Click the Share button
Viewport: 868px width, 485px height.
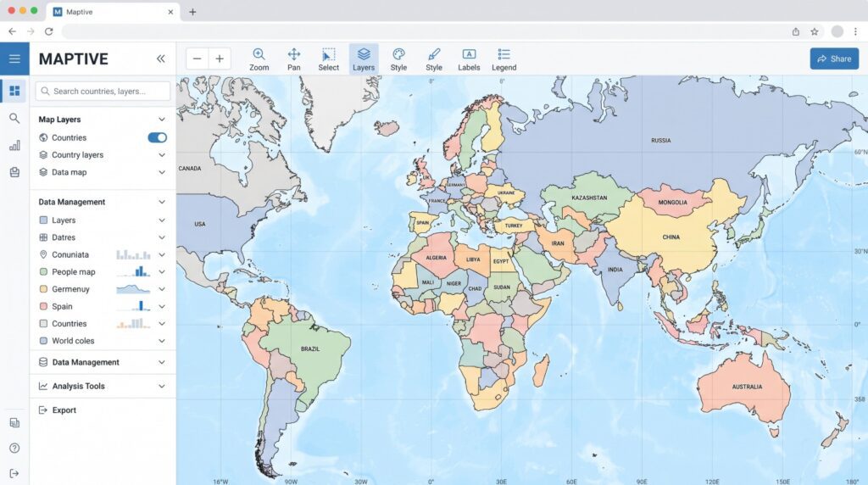tap(834, 59)
